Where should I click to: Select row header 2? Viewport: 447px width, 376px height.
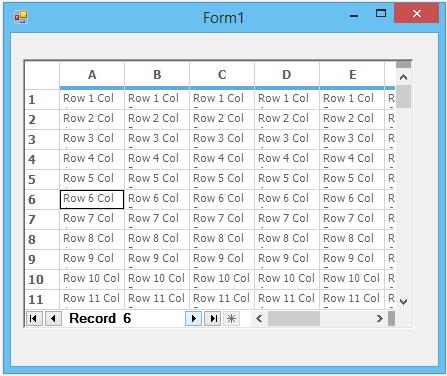click(x=42, y=119)
